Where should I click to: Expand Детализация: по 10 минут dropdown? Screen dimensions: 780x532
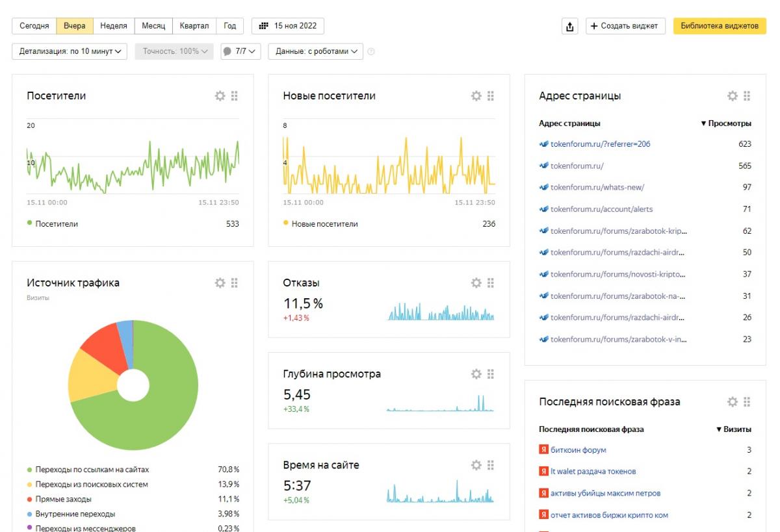click(x=70, y=51)
